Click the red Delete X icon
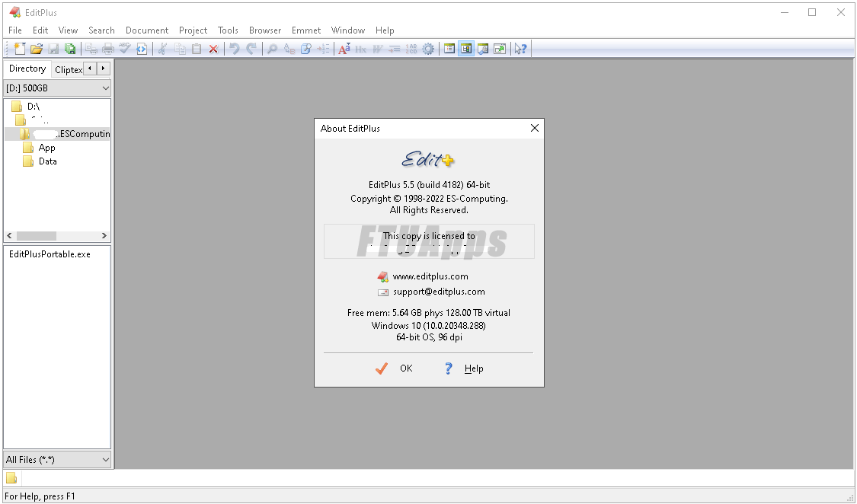 [x=214, y=49]
